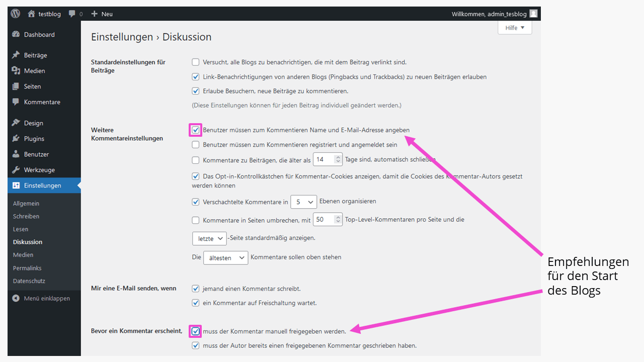Open the ältesten comments order dropdown
The width and height of the screenshot is (644, 362).
click(226, 258)
